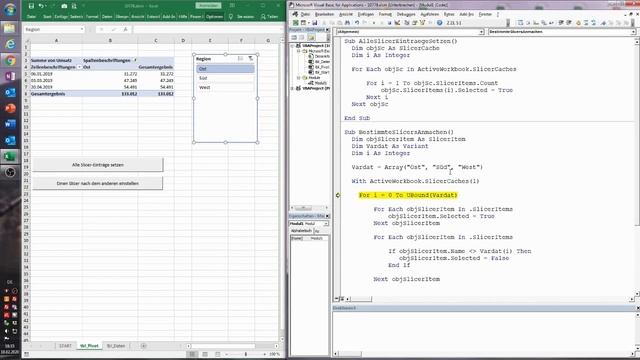Open Excel's Datei tab
This screenshot has height=360, width=640.
tap(31, 17)
